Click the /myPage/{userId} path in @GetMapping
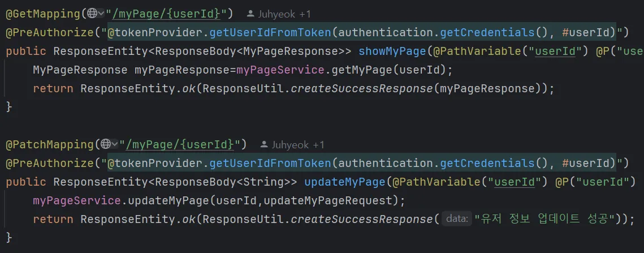The height and width of the screenshot is (253, 644). (x=166, y=14)
